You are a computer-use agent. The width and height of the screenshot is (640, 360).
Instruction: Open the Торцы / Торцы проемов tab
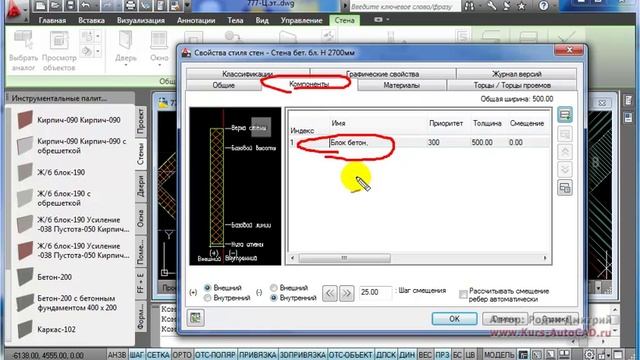[512, 85]
